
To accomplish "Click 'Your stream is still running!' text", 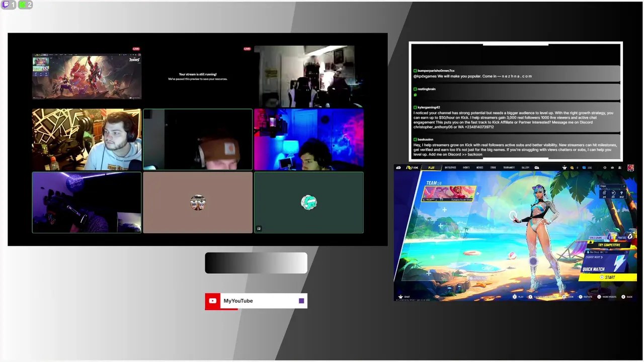I will (198, 74).
